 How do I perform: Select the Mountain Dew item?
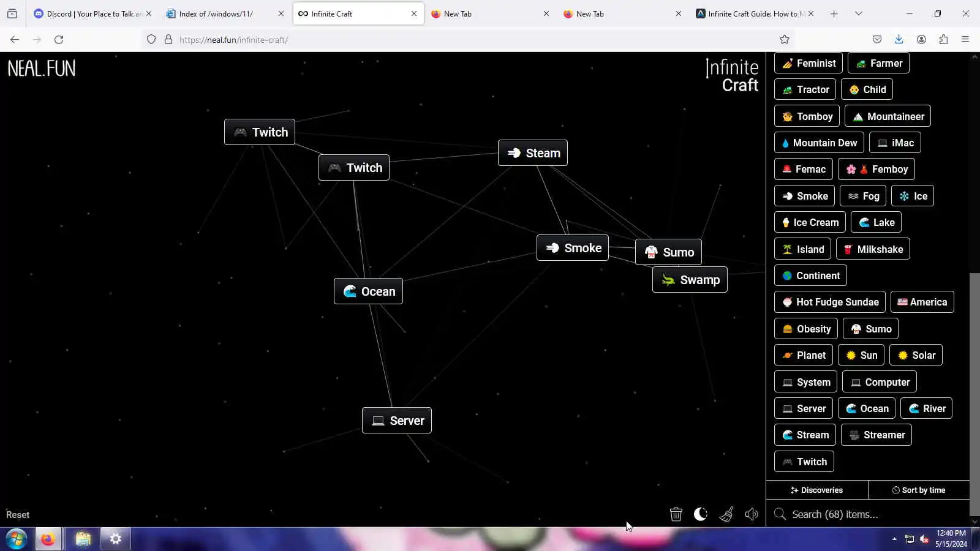click(x=819, y=143)
